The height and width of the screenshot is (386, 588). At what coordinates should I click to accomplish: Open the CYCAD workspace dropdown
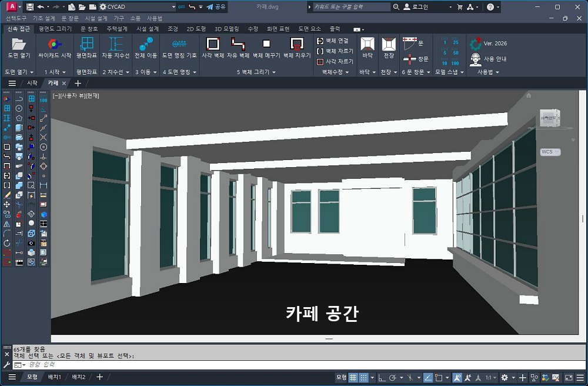(x=137, y=7)
